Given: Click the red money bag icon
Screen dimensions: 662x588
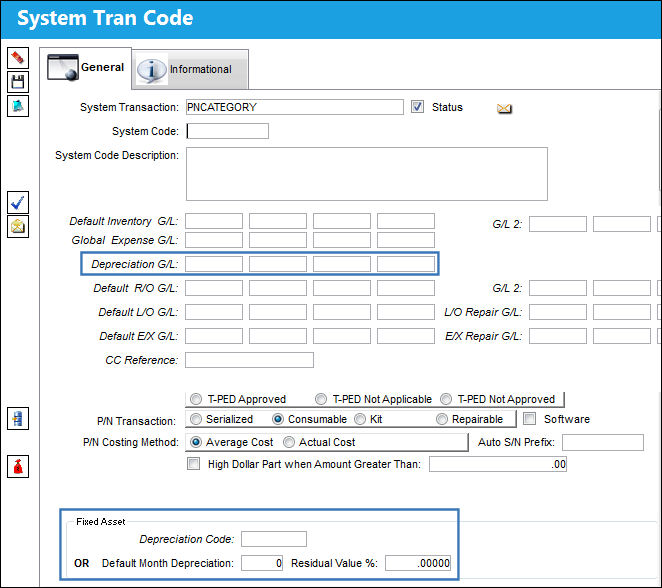Looking at the screenshot, I should (18, 466).
